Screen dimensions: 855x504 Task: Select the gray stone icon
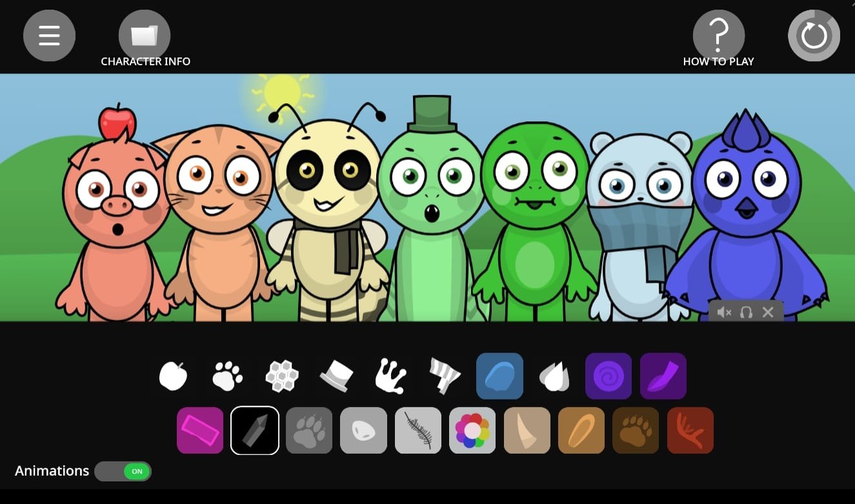364,430
